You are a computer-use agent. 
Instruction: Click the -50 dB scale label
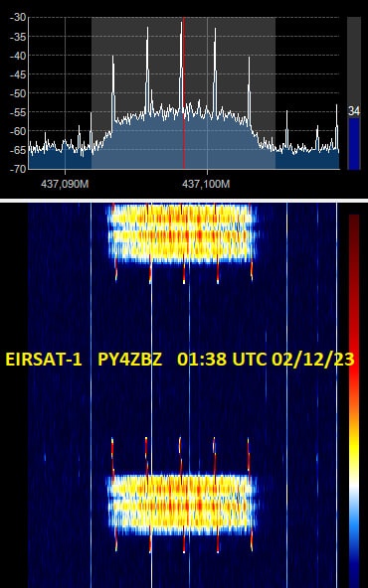(x=18, y=93)
